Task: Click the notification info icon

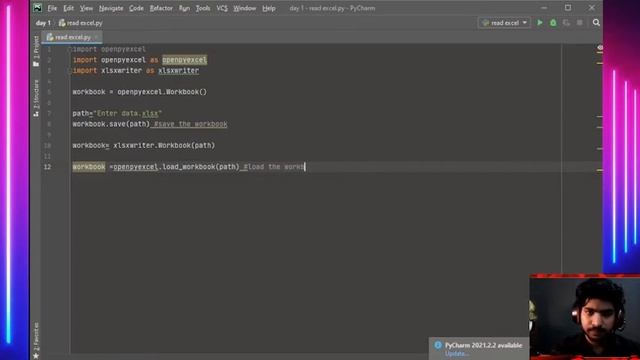Action: 438,345
